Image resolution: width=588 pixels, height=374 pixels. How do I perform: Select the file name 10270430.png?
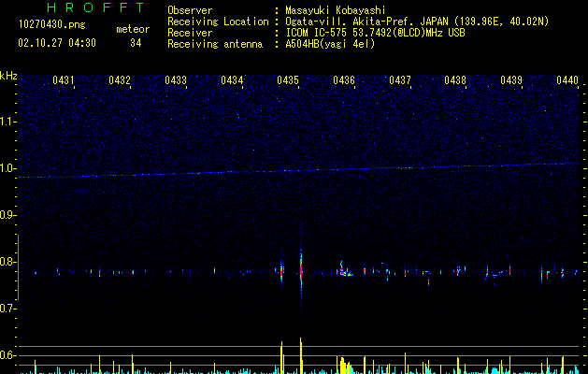52,25
